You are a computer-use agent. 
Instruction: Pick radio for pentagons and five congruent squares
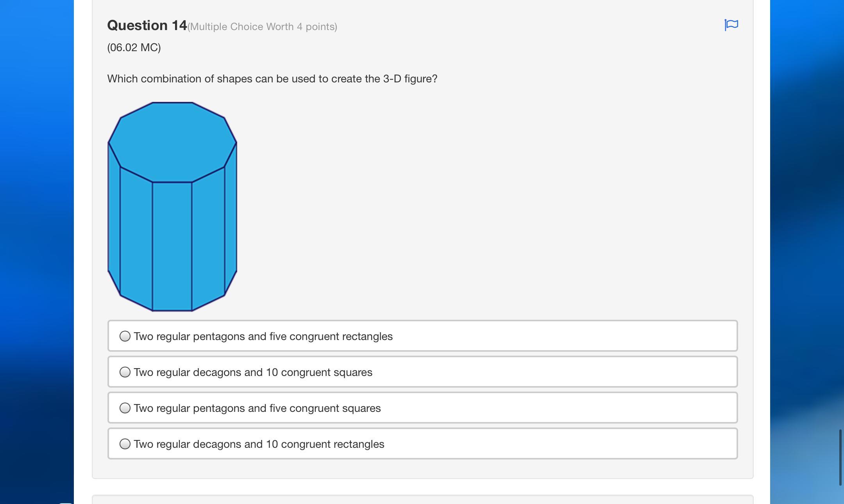coord(125,408)
